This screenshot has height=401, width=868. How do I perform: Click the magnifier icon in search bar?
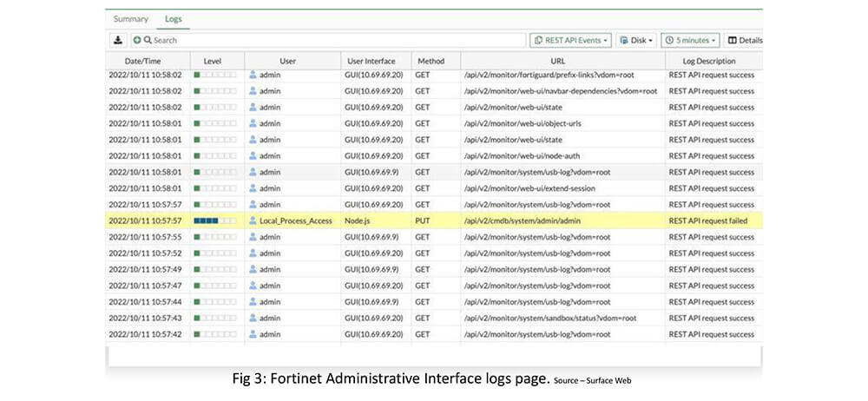pos(148,40)
